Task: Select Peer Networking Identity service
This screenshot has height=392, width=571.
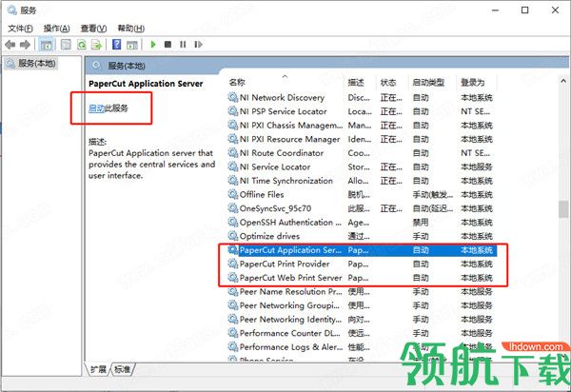Action: pos(361,319)
